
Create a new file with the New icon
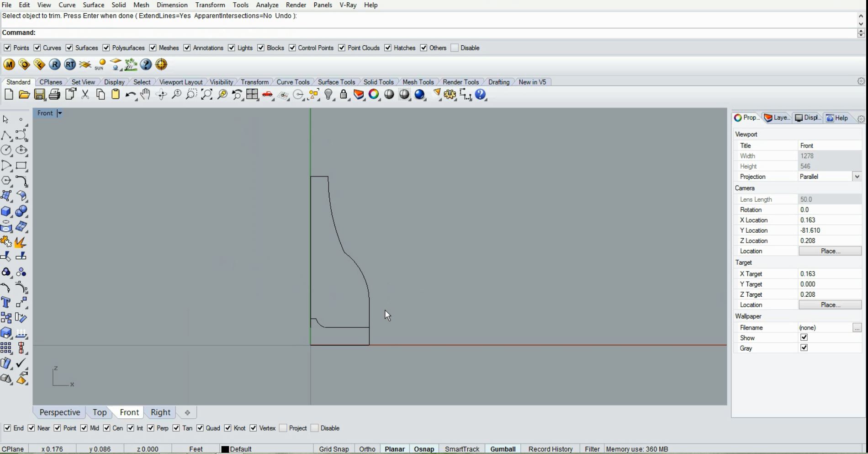coord(9,95)
